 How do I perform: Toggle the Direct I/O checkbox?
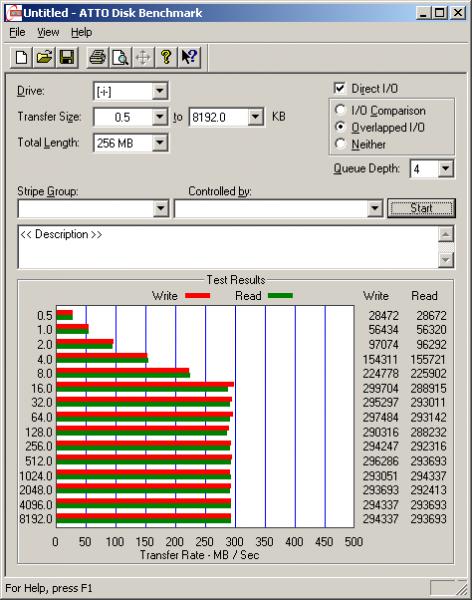point(339,88)
